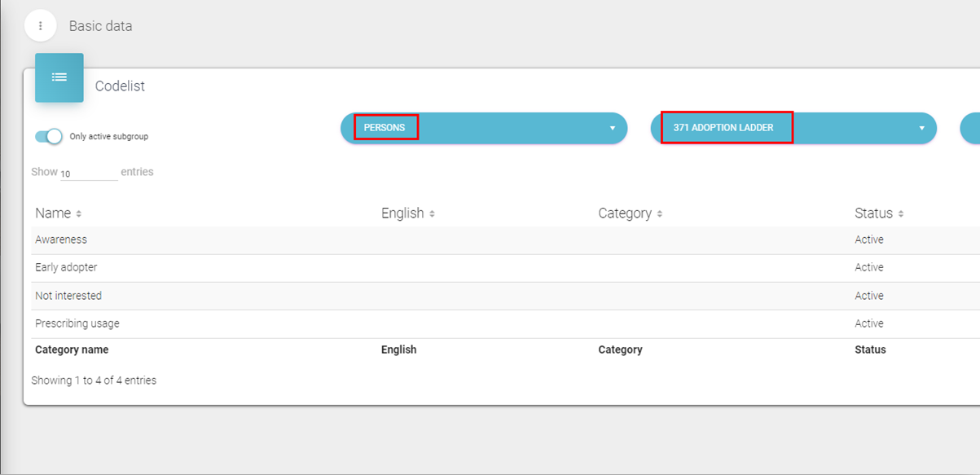Viewport: 980px width, 475px height.
Task: Toggle Only active subgroup switch
Action: click(x=49, y=136)
